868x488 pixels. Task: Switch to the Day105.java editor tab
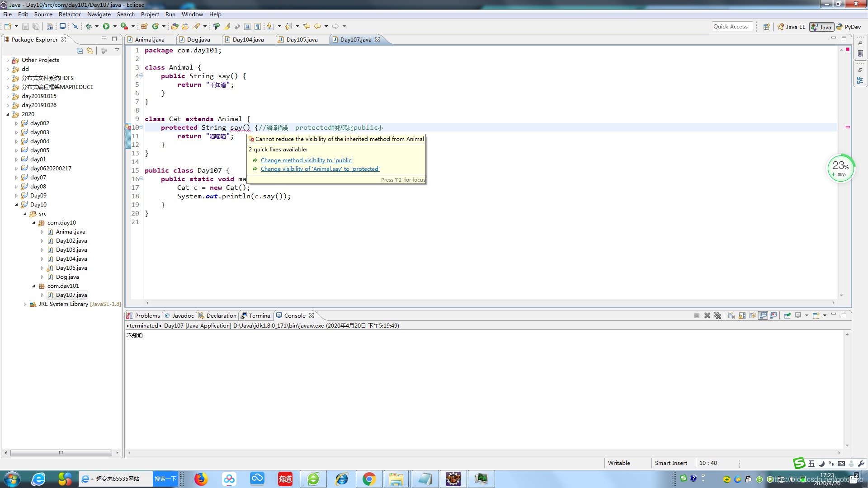[x=302, y=40]
